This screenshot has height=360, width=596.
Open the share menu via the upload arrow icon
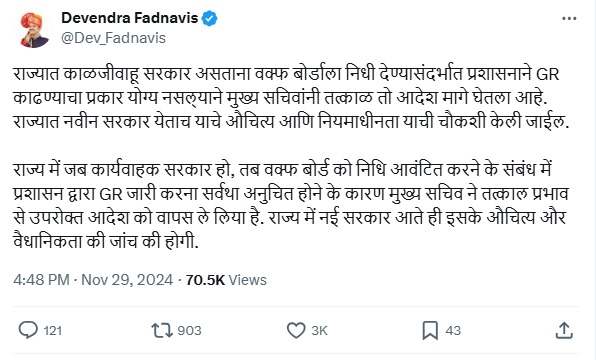[x=564, y=330]
